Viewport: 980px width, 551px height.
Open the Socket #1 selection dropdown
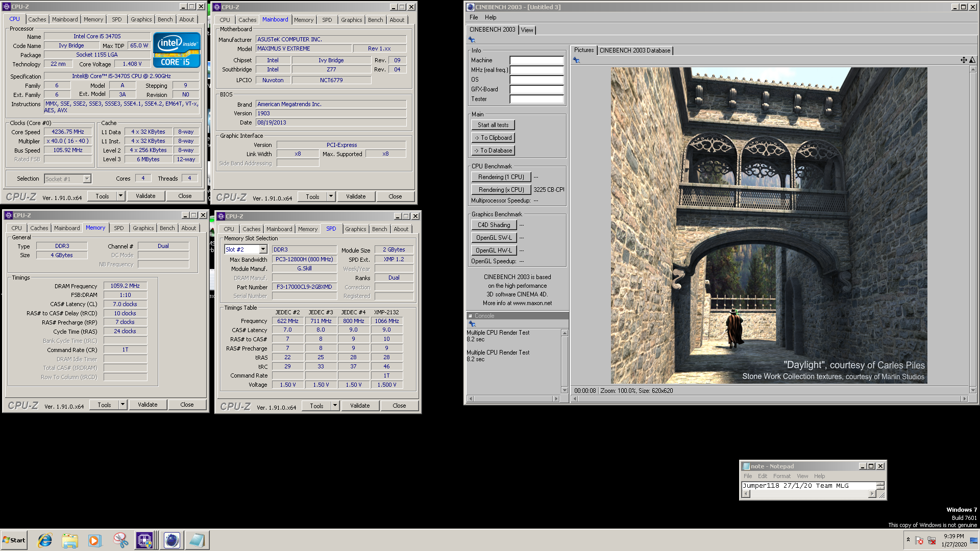(87, 179)
